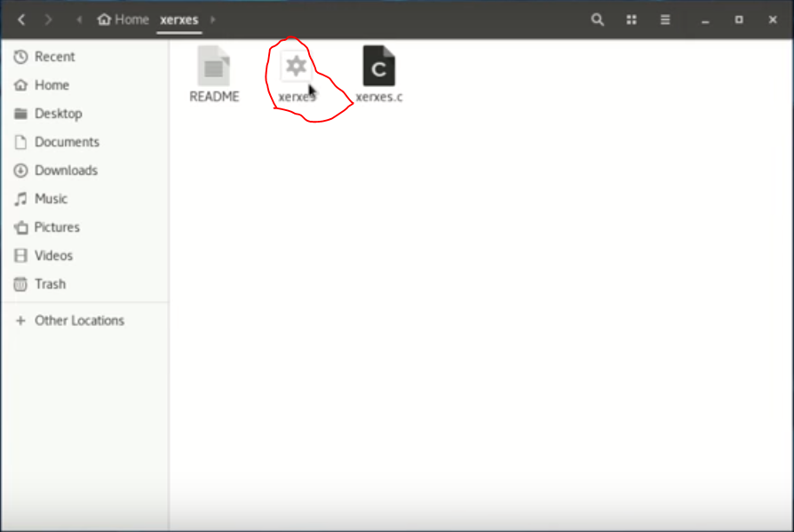794x532 pixels.
Task: Click the back navigation arrow
Action: [x=21, y=20]
